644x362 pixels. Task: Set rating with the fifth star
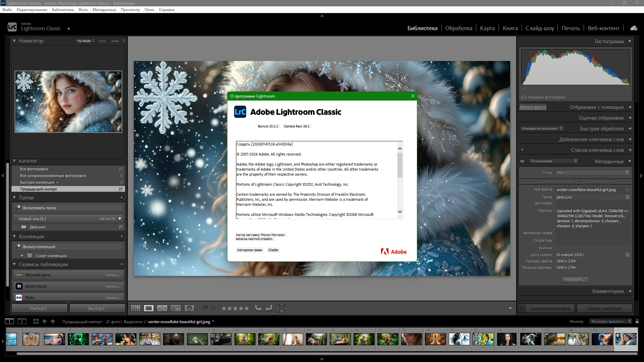pyautogui.click(x=247, y=308)
